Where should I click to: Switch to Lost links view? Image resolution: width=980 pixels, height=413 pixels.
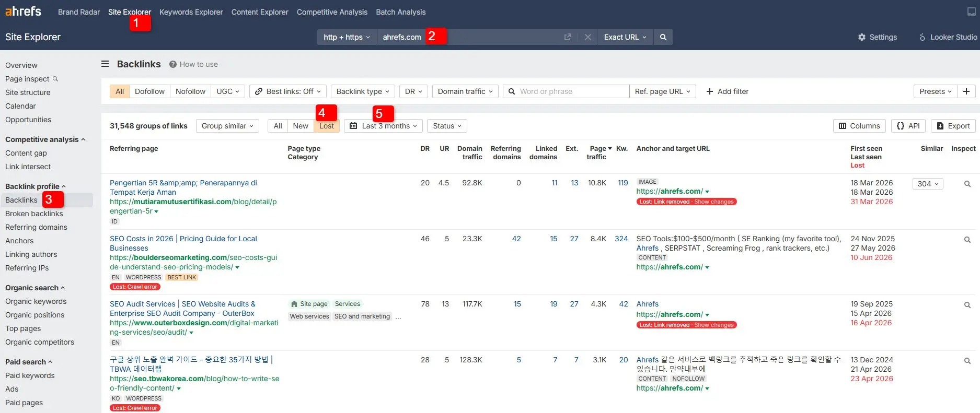click(327, 126)
